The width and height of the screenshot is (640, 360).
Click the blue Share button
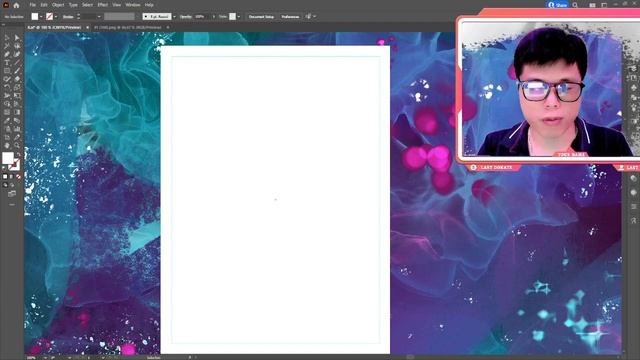(x=558, y=5)
